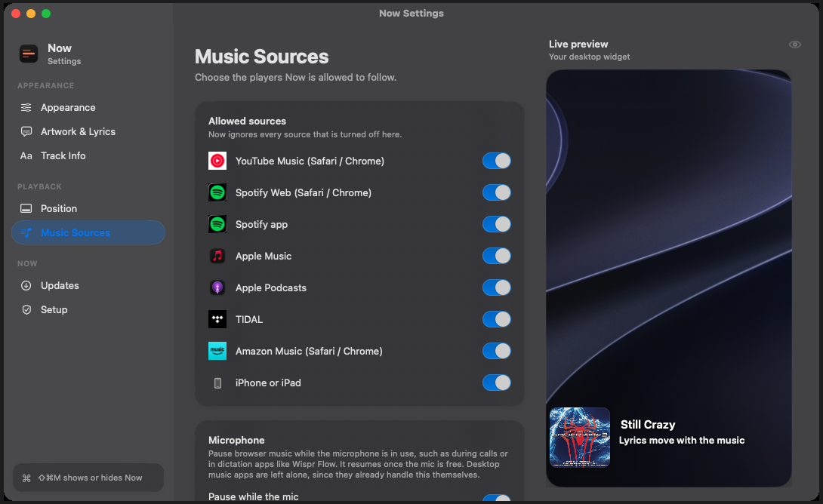The width and height of the screenshot is (823, 504).
Task: Click the Still Crazy album artwork thumbnail
Action: tap(579, 438)
